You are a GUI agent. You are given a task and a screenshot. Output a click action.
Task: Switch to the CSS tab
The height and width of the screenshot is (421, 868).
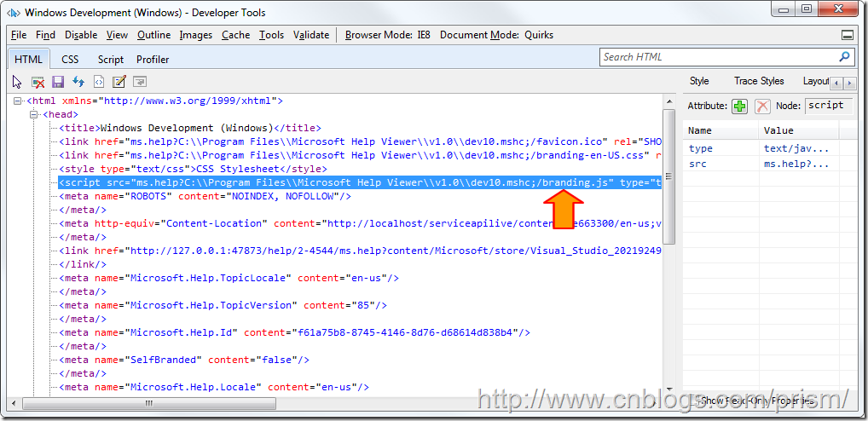[70, 59]
